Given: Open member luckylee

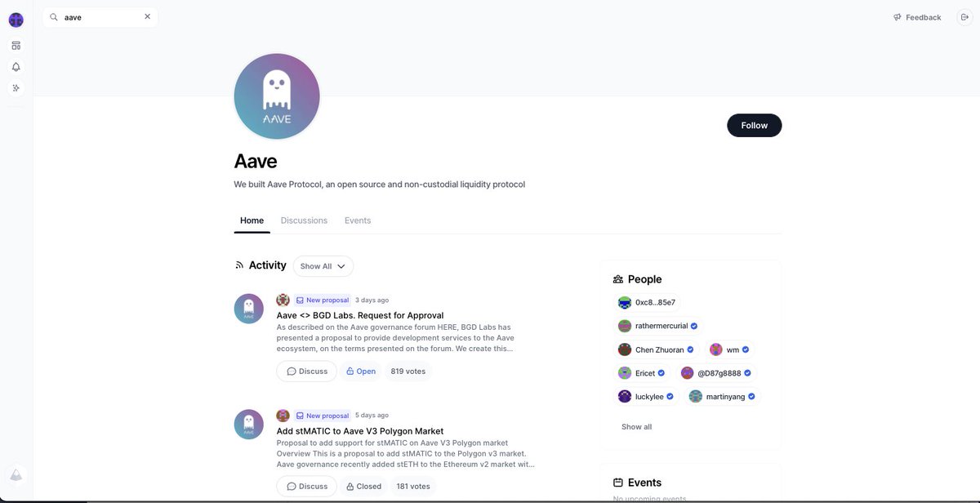Looking at the screenshot, I should [x=646, y=396].
